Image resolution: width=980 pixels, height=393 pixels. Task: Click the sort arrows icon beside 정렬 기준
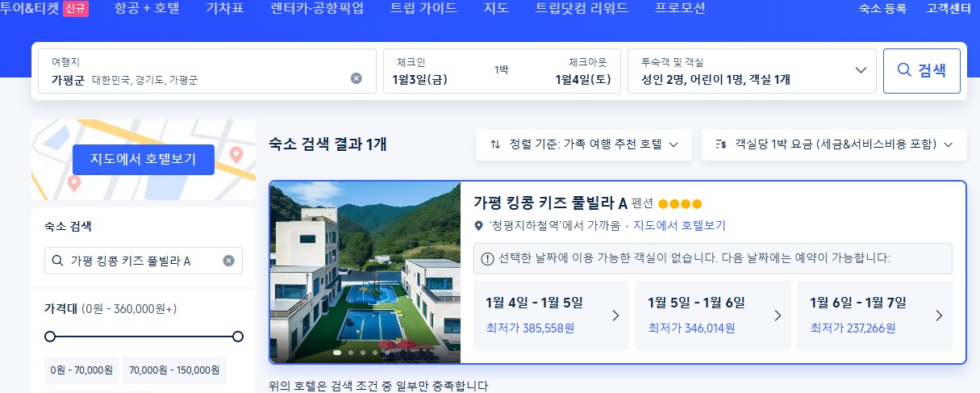495,144
